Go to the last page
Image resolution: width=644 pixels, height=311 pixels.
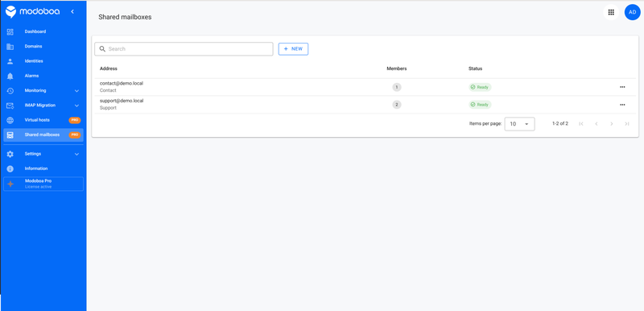pyautogui.click(x=627, y=123)
